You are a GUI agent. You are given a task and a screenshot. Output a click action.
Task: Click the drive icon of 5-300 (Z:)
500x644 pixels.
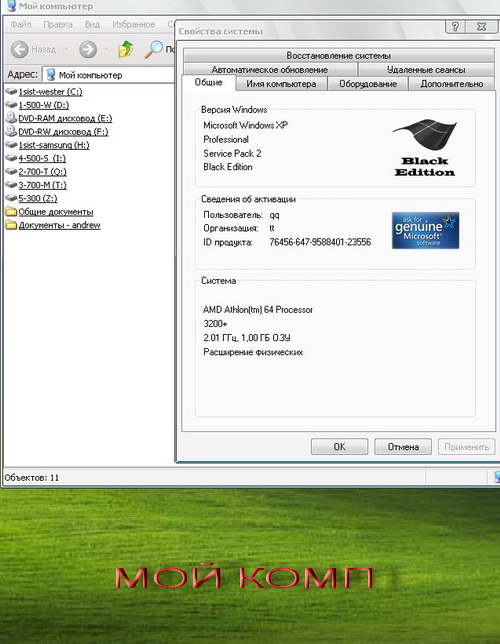[12, 198]
